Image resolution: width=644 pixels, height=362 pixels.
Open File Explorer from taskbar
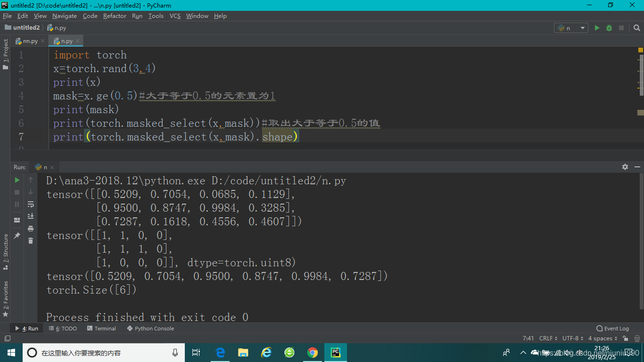pos(243,353)
